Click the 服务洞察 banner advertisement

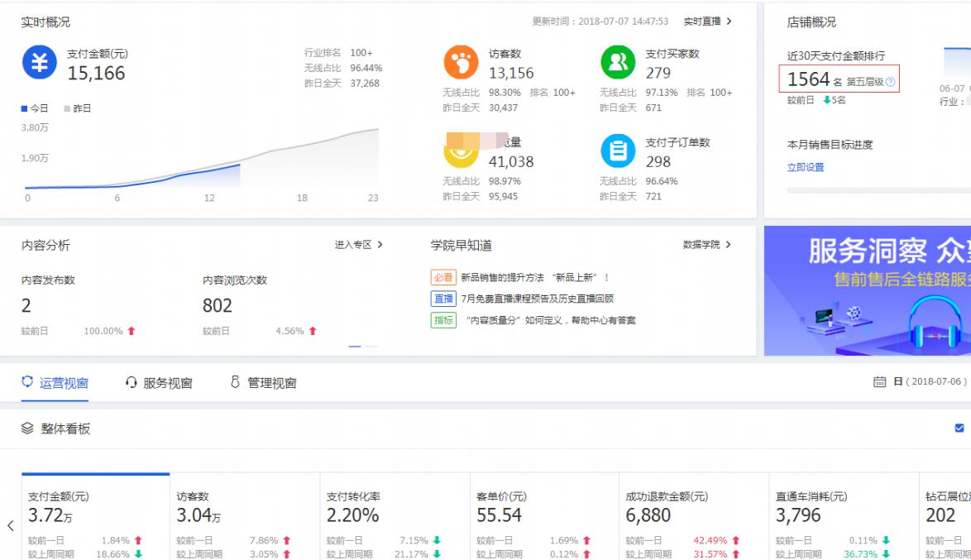click(x=868, y=290)
